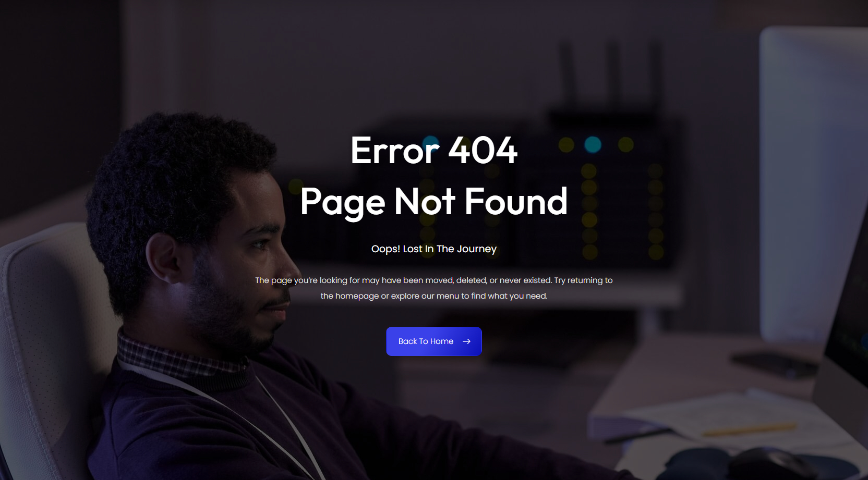Click the right arrow icon in the button

pos(467,341)
